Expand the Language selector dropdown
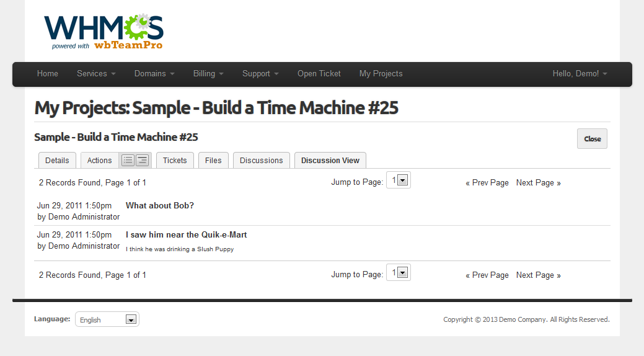Viewport: 644px width, 356px height. pyautogui.click(x=107, y=319)
